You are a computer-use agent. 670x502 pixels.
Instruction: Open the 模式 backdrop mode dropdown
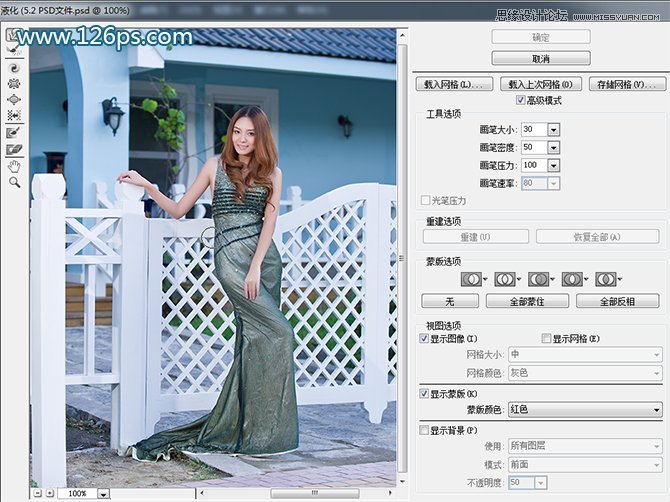pos(585,464)
